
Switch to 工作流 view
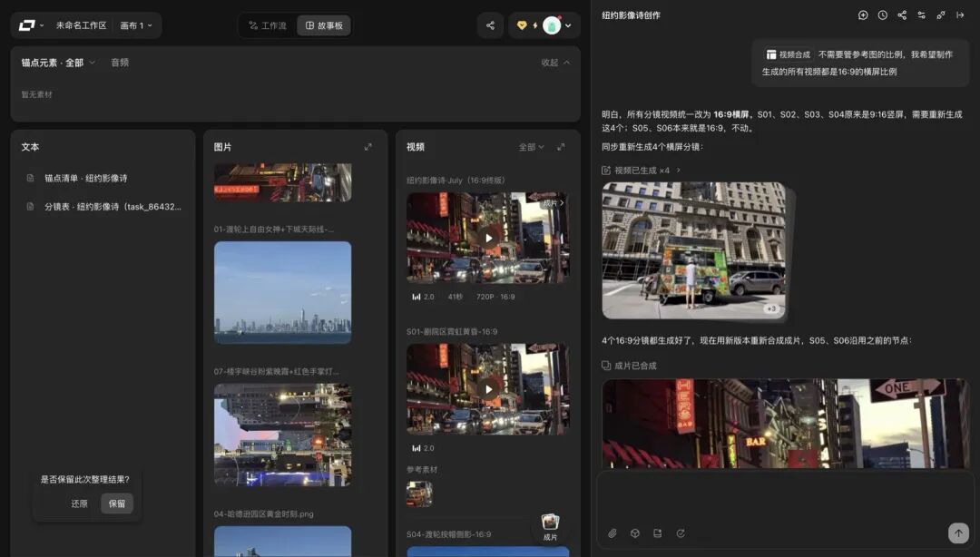pyautogui.click(x=268, y=25)
